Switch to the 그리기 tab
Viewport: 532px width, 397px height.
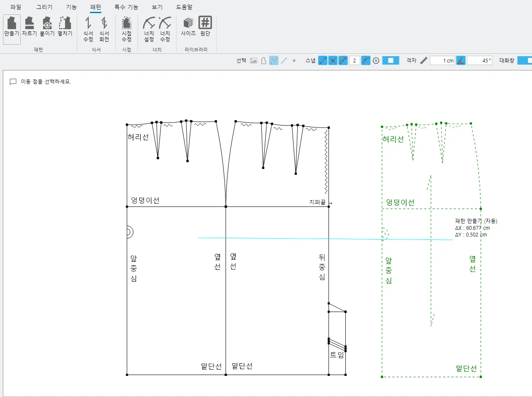click(x=44, y=7)
